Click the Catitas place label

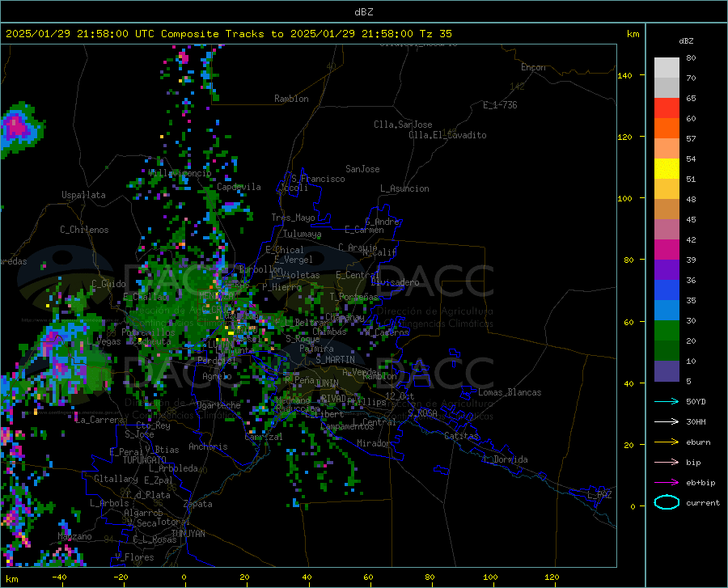pyautogui.click(x=462, y=436)
